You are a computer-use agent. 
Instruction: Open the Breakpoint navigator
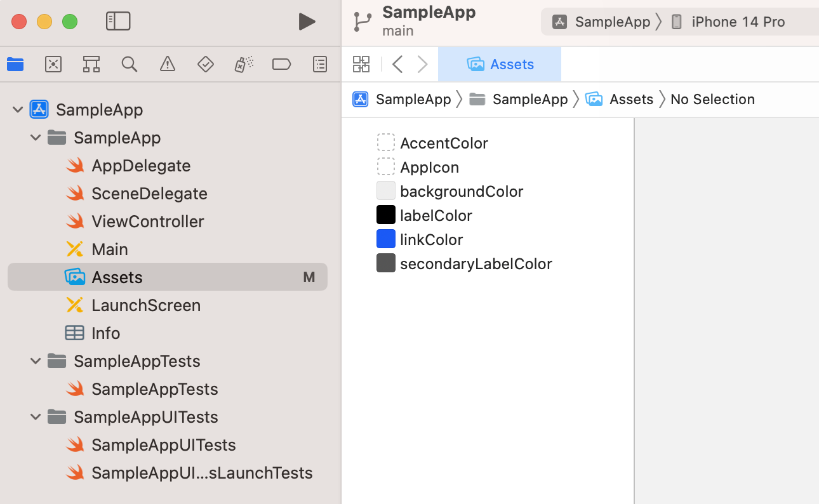[x=281, y=64]
